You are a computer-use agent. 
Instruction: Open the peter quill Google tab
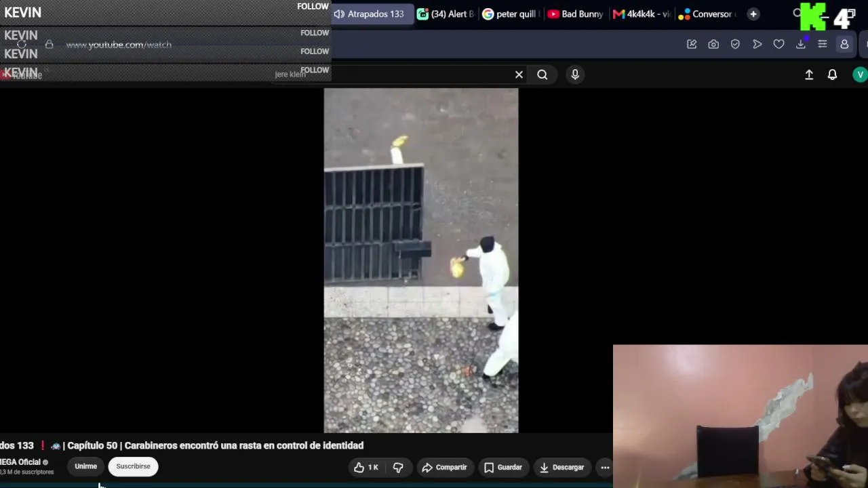pyautogui.click(x=509, y=14)
